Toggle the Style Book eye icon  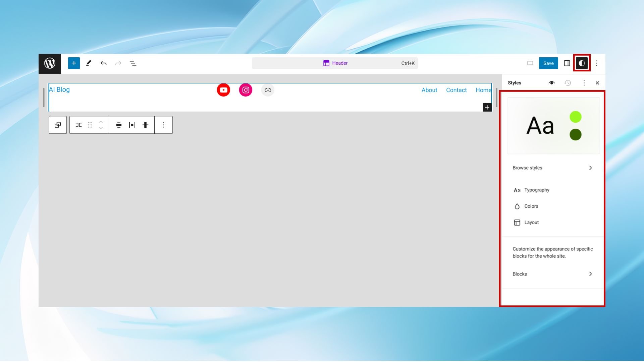551,83
